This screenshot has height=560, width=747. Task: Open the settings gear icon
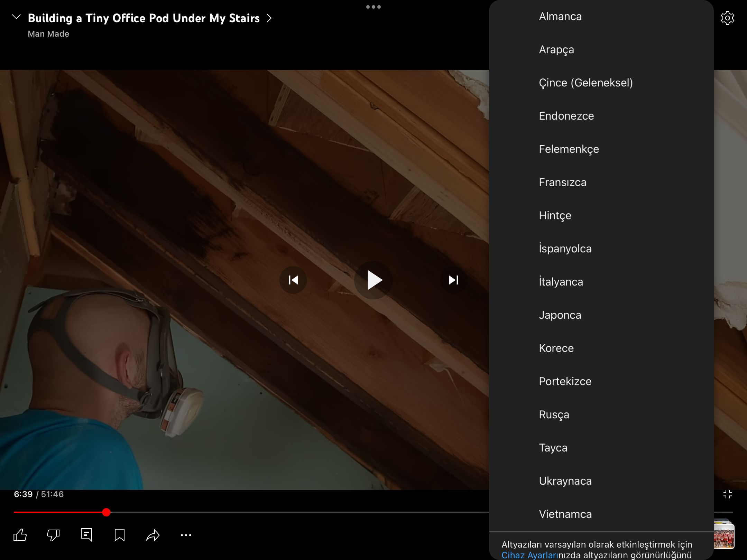[727, 18]
